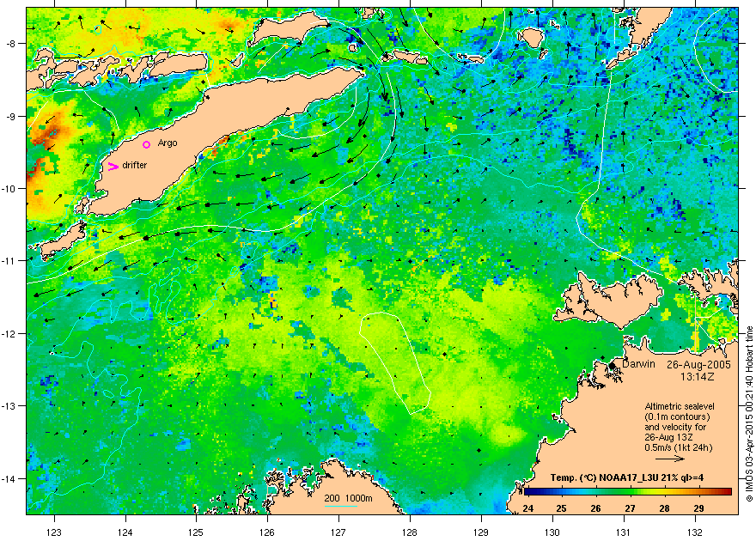Click latitude axis label -12
The height and width of the screenshot is (541, 756).
click(x=9, y=334)
